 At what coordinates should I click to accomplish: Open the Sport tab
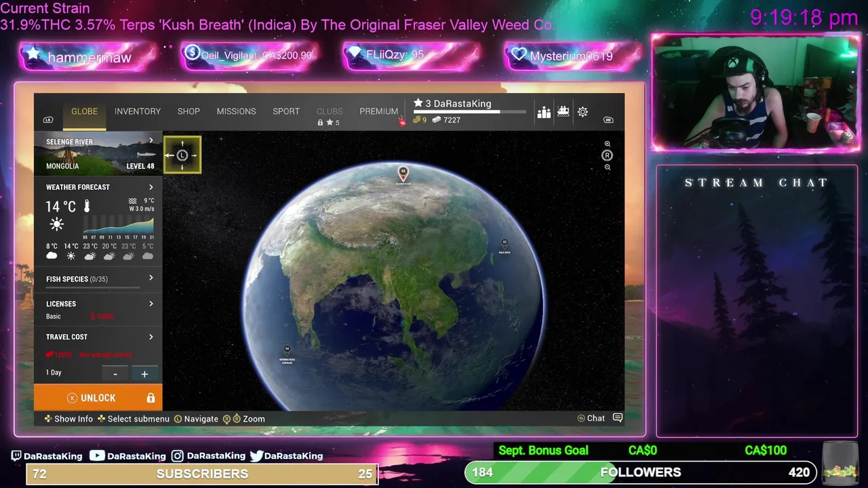click(286, 111)
